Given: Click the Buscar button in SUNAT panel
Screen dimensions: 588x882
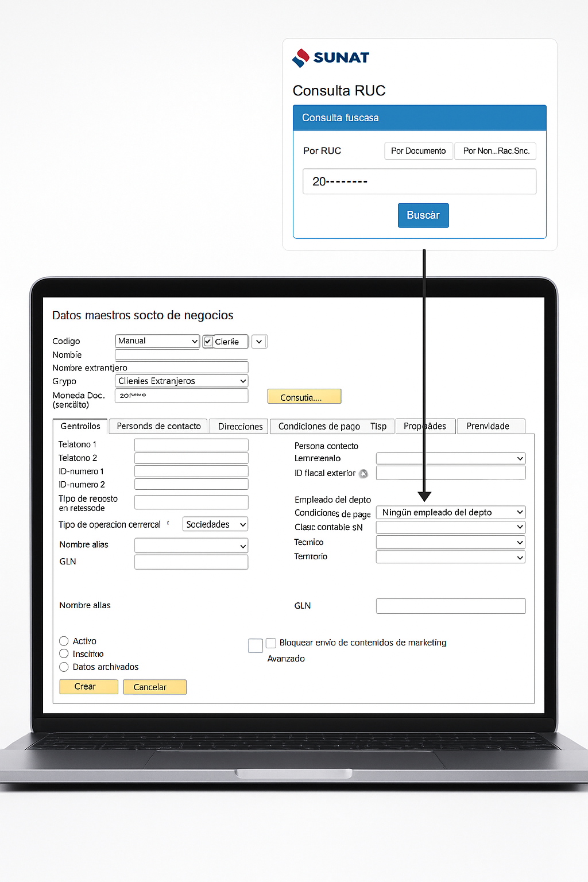Looking at the screenshot, I should 423,215.
